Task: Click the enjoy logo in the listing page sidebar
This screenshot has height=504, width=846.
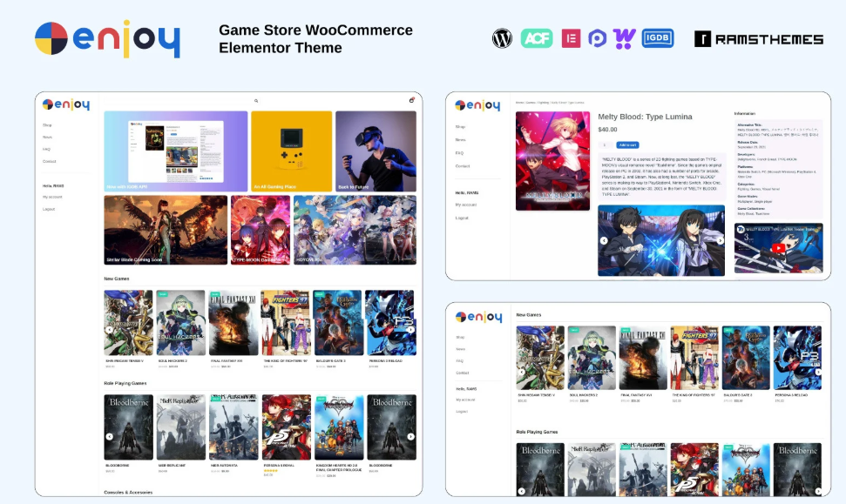Action: pyautogui.click(x=478, y=317)
